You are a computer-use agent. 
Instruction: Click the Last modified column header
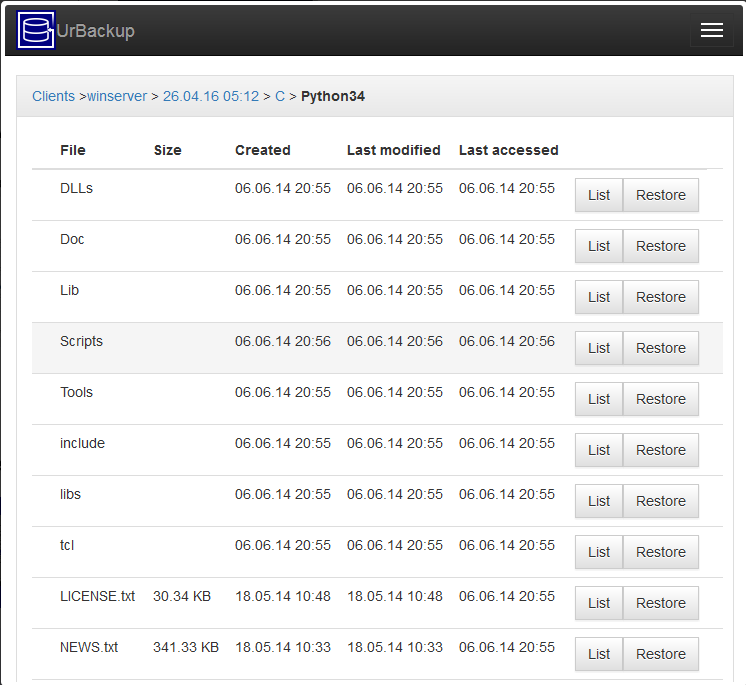[x=393, y=150]
